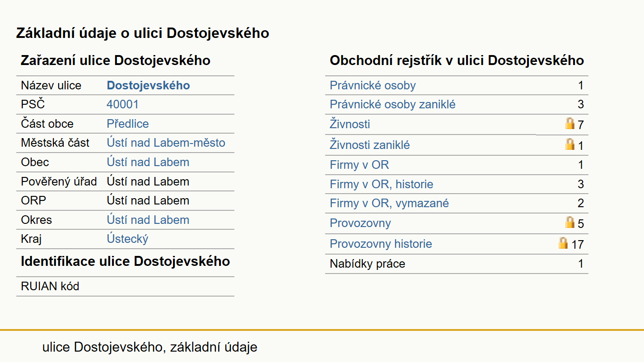Open the Ústecký region link

(x=127, y=239)
